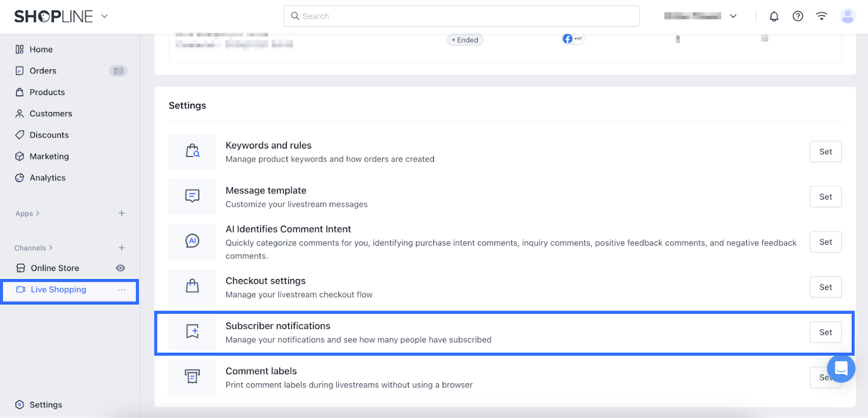Viewport: 868px width, 418px height.
Task: Expand the store name dropdown arrow
Action: point(733,16)
